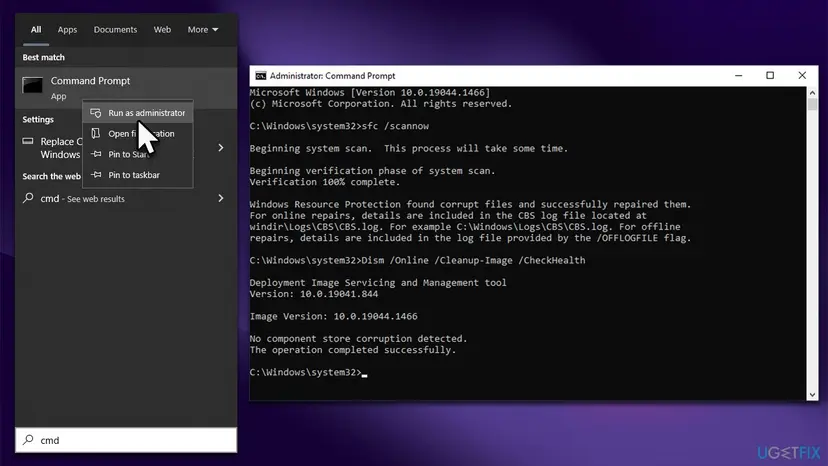The image size is (828, 466).
Task: Click the Pin to Start pin icon
Action: pyautogui.click(x=96, y=154)
